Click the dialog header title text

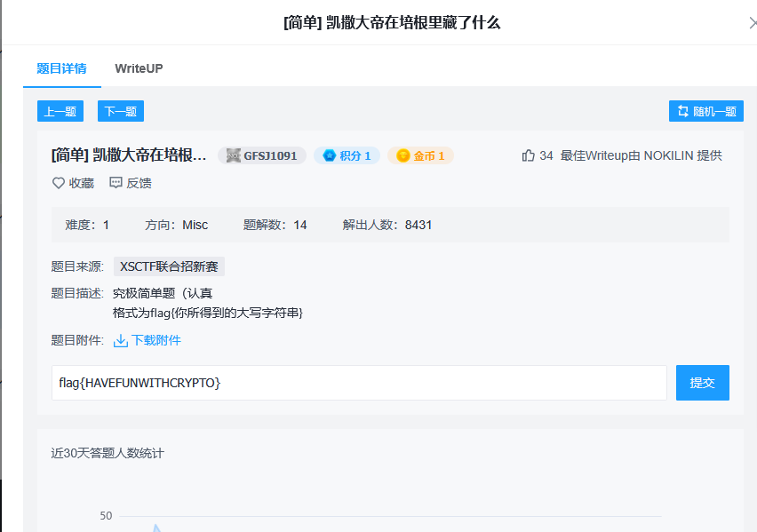[392, 23]
